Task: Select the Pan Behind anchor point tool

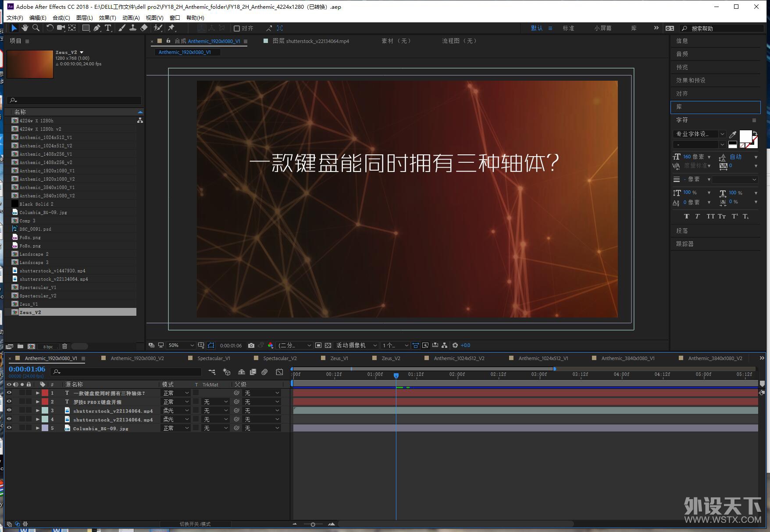Action: 72,28
